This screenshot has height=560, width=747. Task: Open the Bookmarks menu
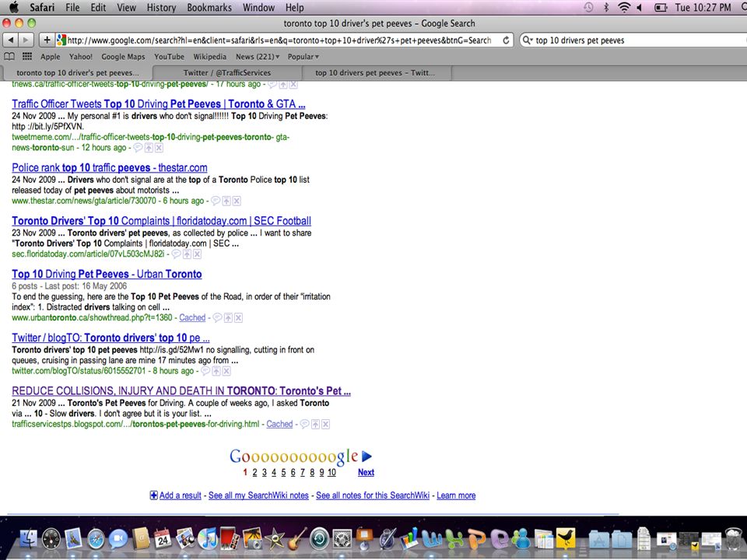coord(209,7)
